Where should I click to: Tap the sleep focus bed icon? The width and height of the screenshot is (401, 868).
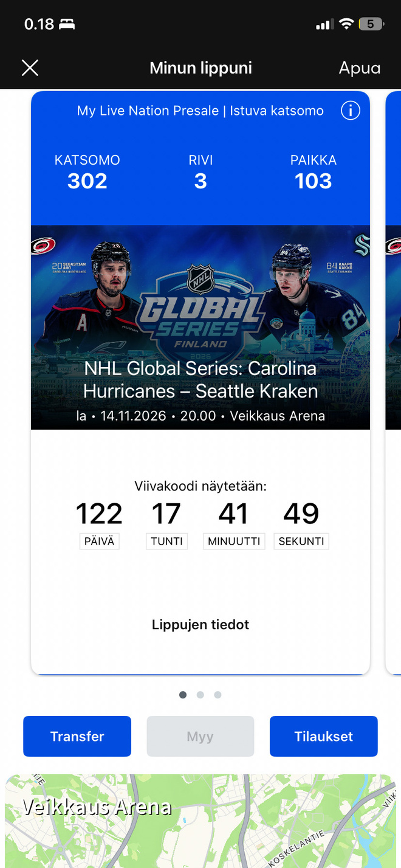pyautogui.click(x=67, y=24)
